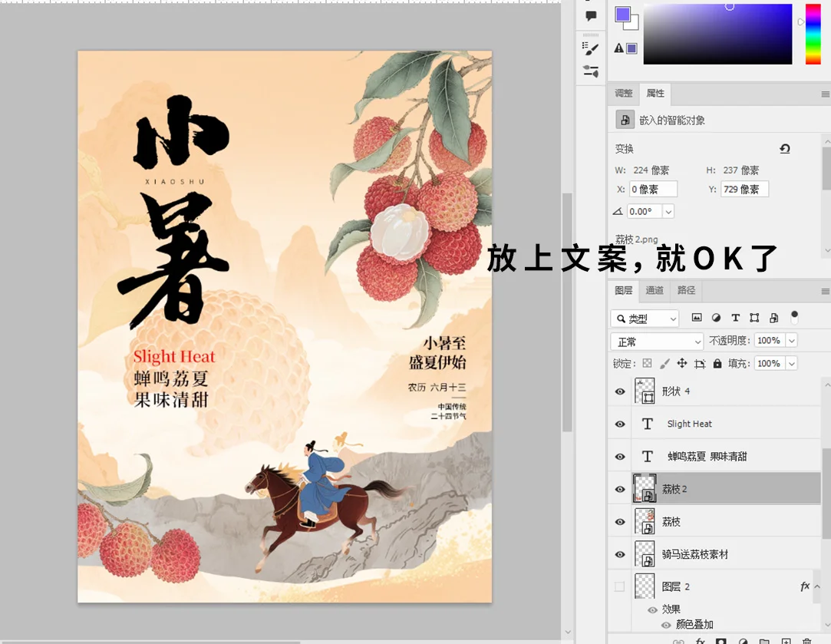Open the 正常 blend mode dropdown
Screen dimensions: 831x644
pos(657,342)
